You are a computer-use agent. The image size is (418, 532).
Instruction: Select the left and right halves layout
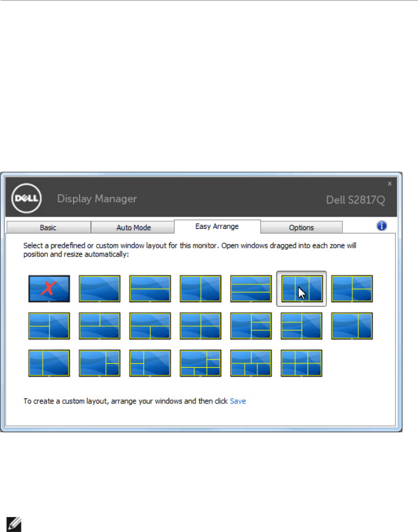(200, 289)
